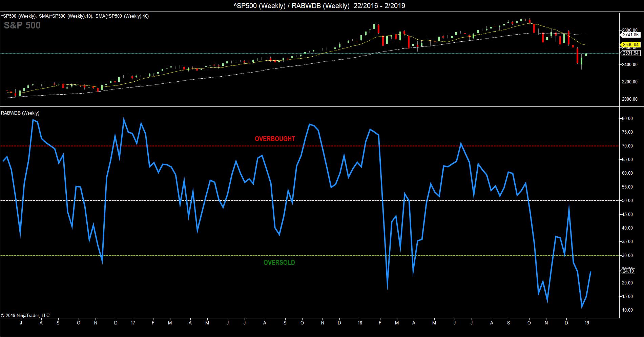Select the 19 year marker on time axis
Screen dimensions: 644x337
(x=587, y=323)
